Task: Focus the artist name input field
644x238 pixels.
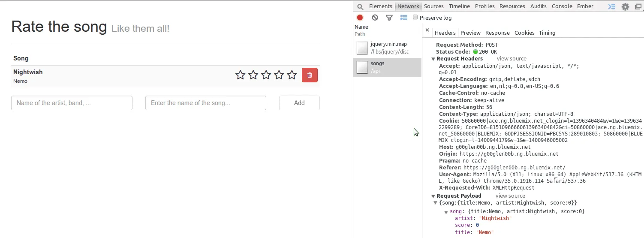Action: tap(72, 103)
